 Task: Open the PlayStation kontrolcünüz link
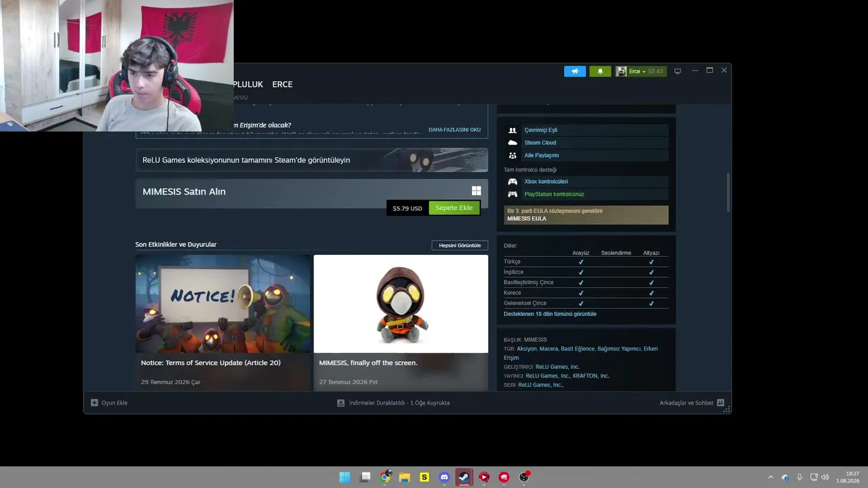[x=554, y=194]
